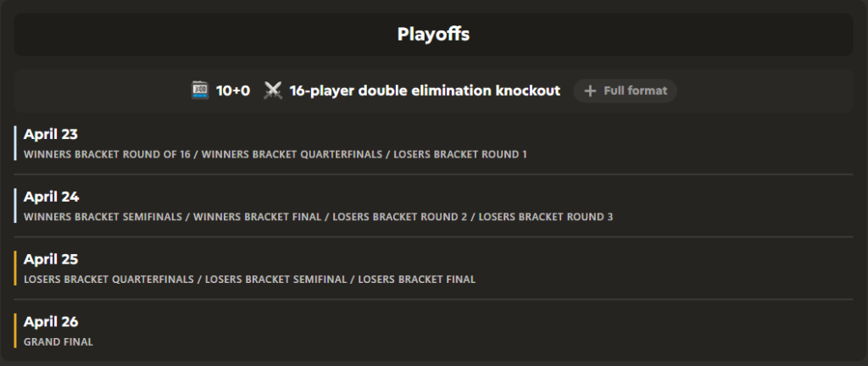The width and height of the screenshot is (868, 366).
Task: Click the 16-player double elimination knockout text
Action: coord(425,90)
